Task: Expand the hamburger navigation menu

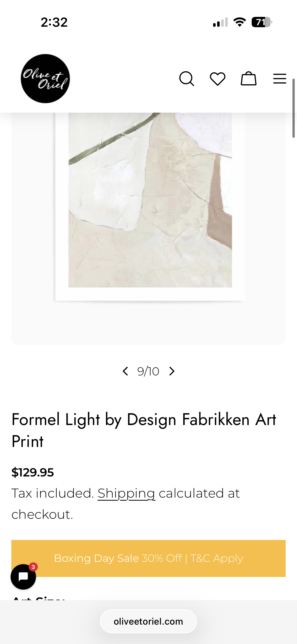Action: click(280, 79)
